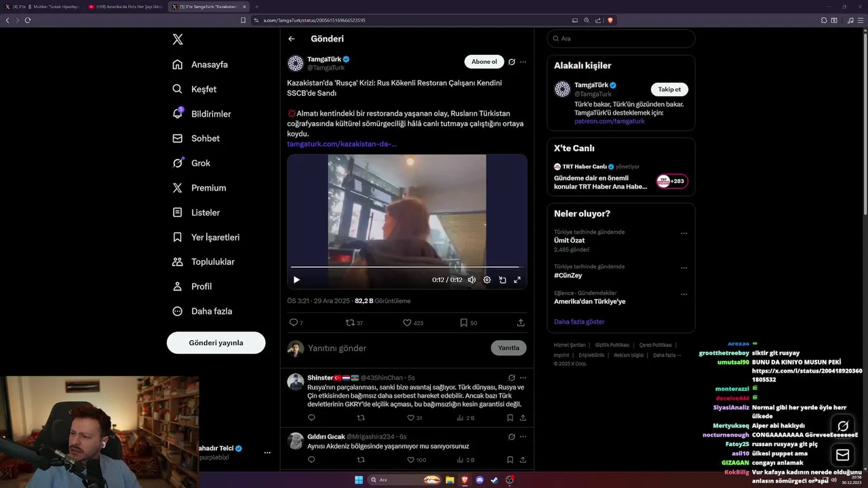Toggle video fullscreen
Viewport: 868px width, 488px height.
tap(517, 279)
